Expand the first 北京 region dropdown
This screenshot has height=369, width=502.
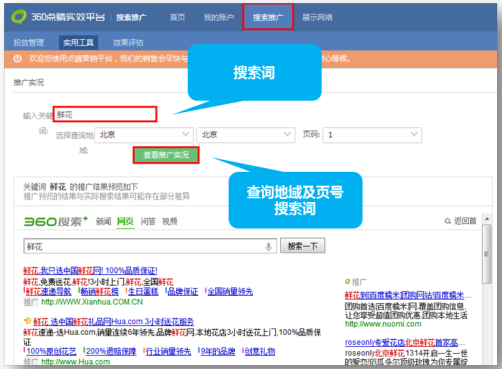click(144, 135)
